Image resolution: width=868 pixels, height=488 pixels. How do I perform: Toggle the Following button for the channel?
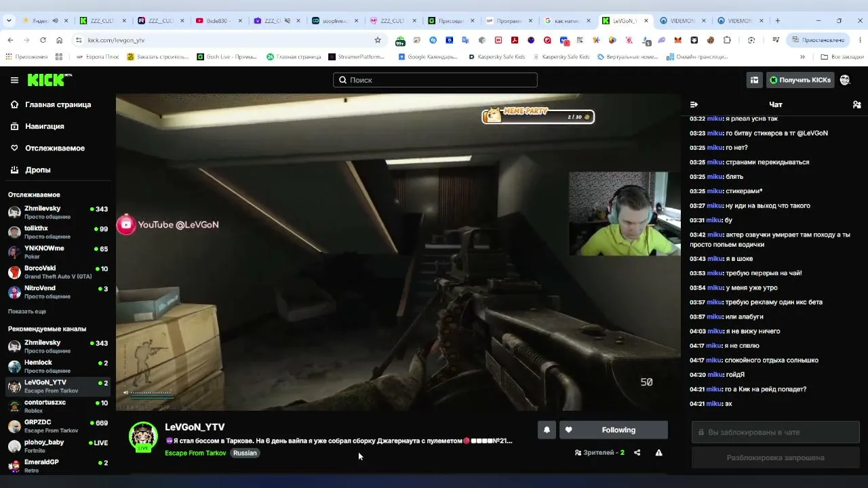coord(614,430)
